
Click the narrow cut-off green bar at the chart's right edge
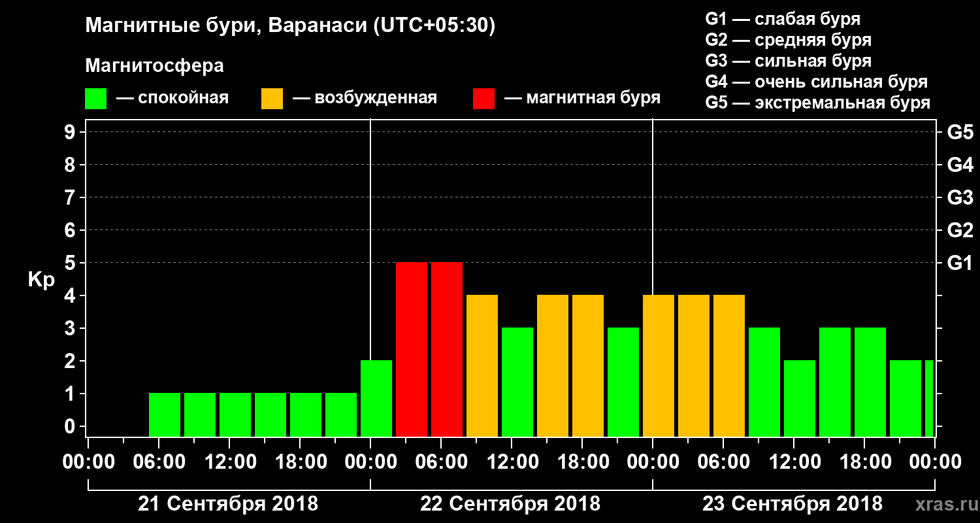[x=929, y=398]
